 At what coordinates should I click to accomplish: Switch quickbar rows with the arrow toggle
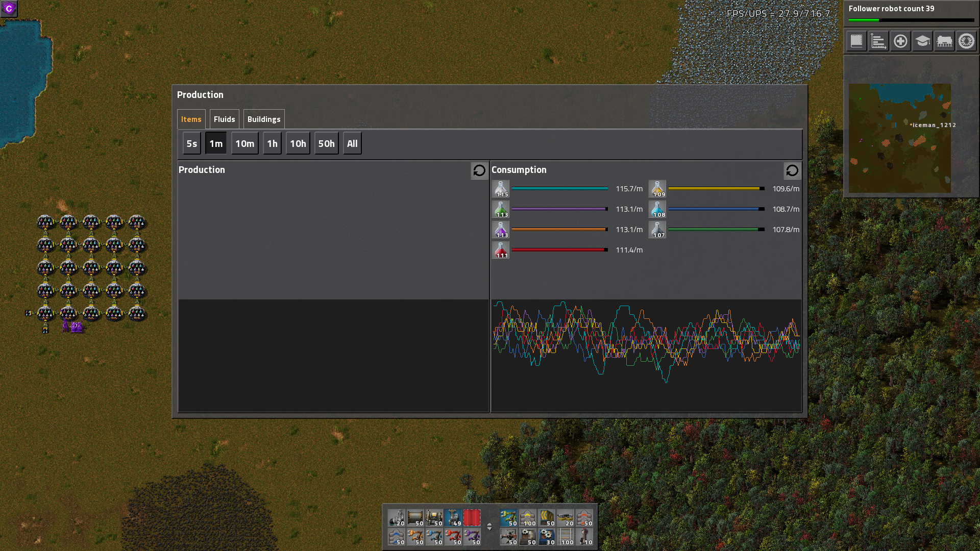[489, 527]
